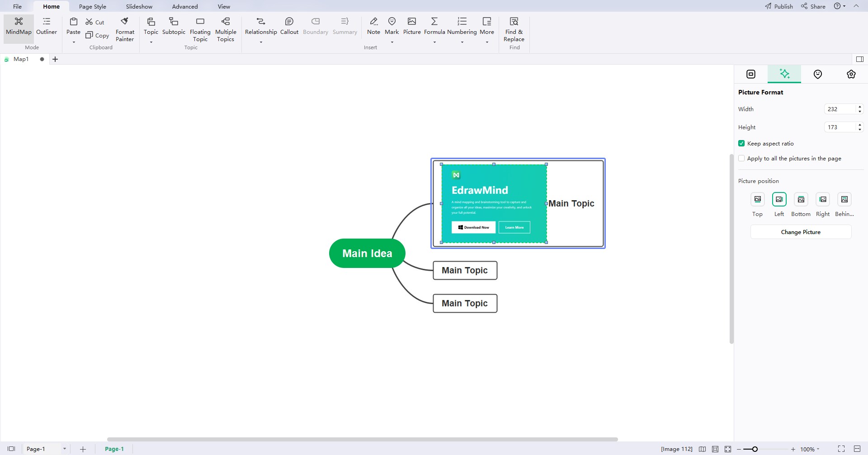The width and height of the screenshot is (868, 455).
Task: Insert a Summary
Action: pyautogui.click(x=345, y=26)
